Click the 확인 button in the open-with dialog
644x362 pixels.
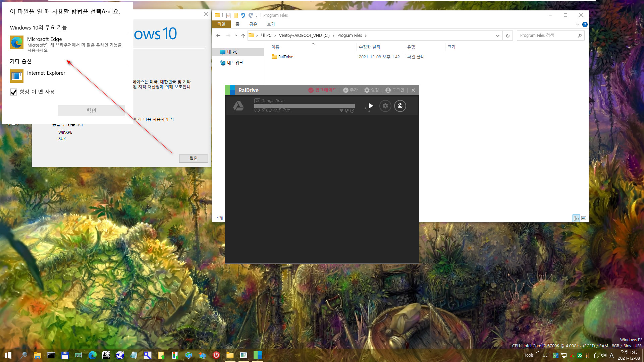point(91,111)
